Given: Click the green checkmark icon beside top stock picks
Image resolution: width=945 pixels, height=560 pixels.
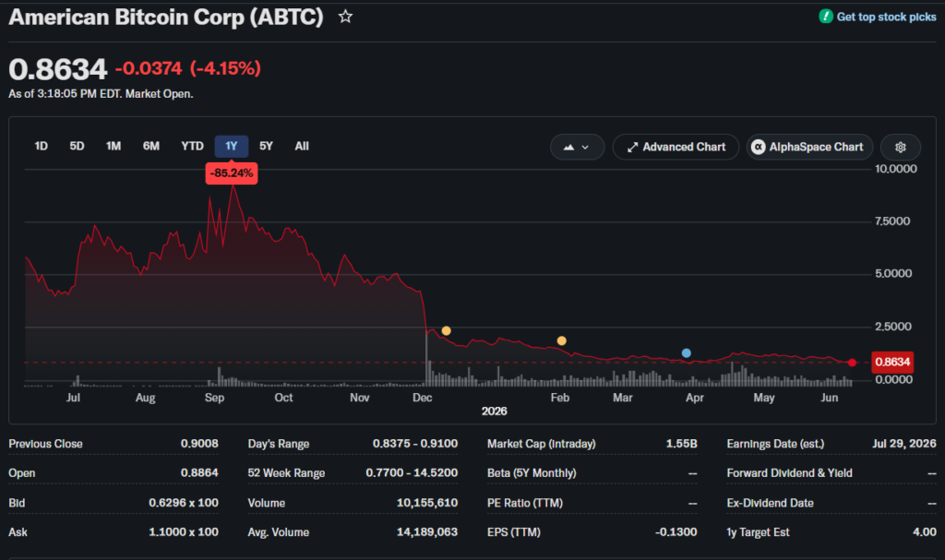Looking at the screenshot, I should click(x=826, y=17).
